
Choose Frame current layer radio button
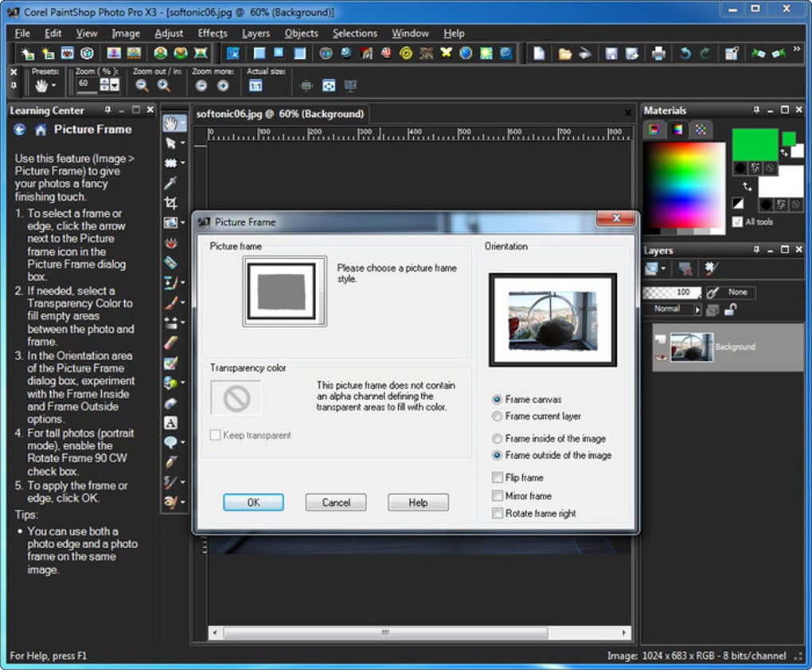(498, 417)
